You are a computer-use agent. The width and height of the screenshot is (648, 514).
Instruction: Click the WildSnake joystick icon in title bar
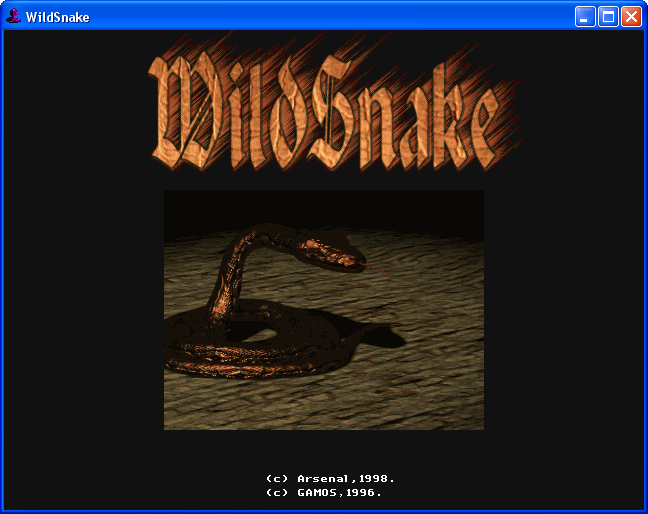13,17
